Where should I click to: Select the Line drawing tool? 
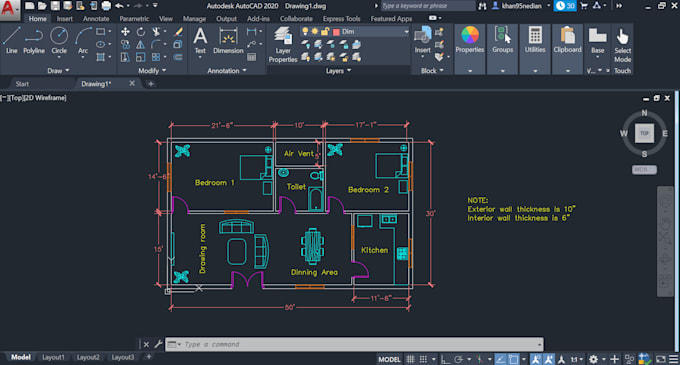tap(11, 40)
